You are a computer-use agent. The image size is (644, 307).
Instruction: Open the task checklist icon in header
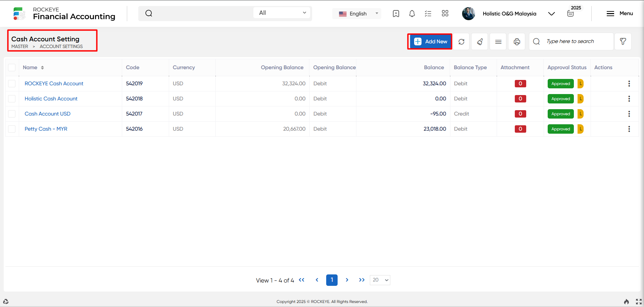pyautogui.click(x=428, y=13)
